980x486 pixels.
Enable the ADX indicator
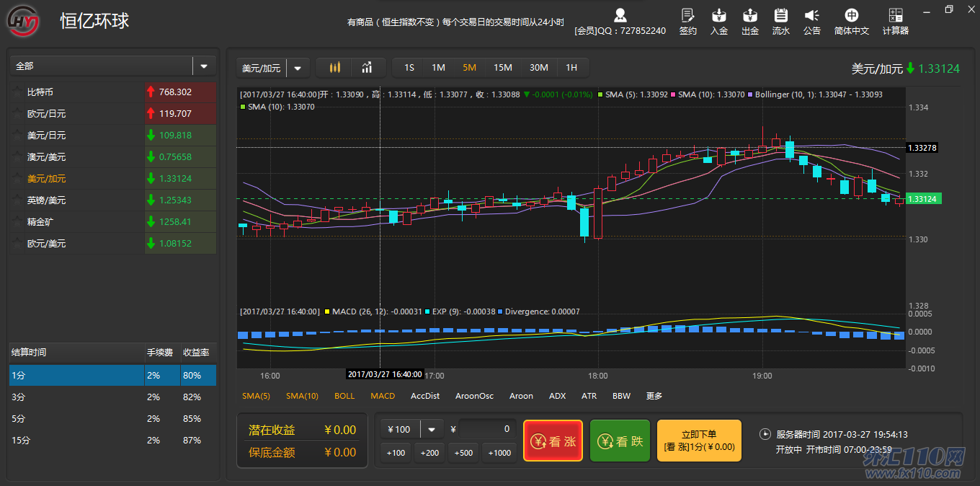coord(557,396)
